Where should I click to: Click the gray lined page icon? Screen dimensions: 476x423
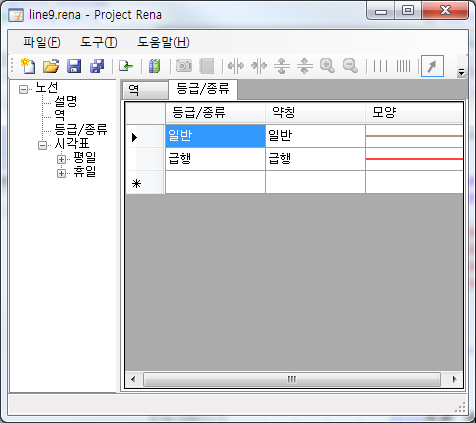(207, 66)
